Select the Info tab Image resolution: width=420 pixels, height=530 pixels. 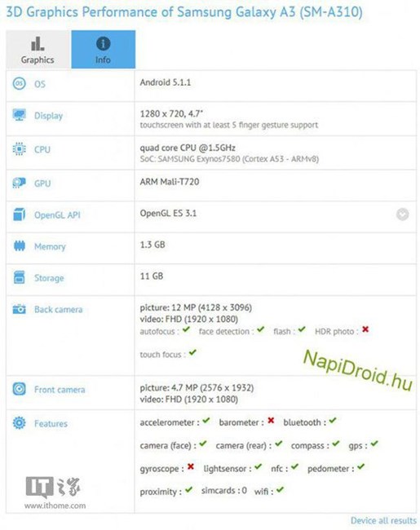103,50
